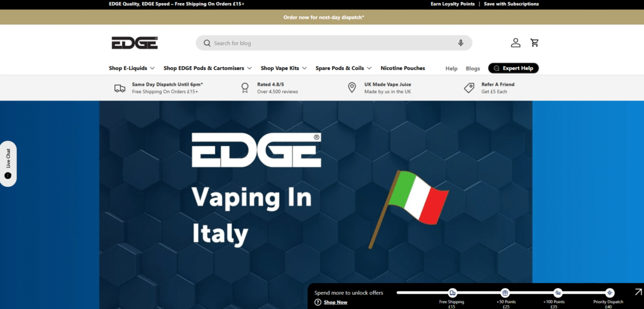Click Rated 4.8/5 text
Viewport: 644px width, 309px height.
tap(270, 84)
